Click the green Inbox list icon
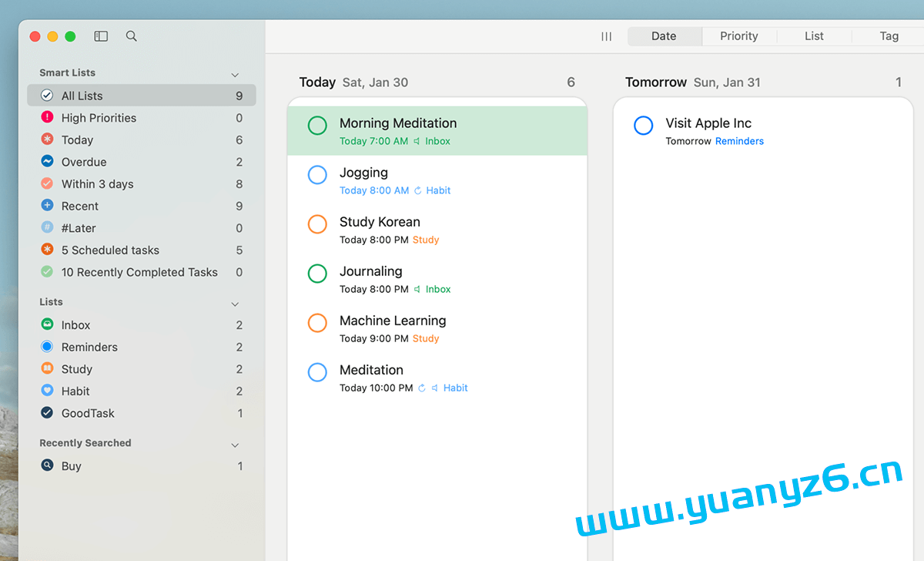Viewport: 924px width, 561px height. click(x=47, y=325)
